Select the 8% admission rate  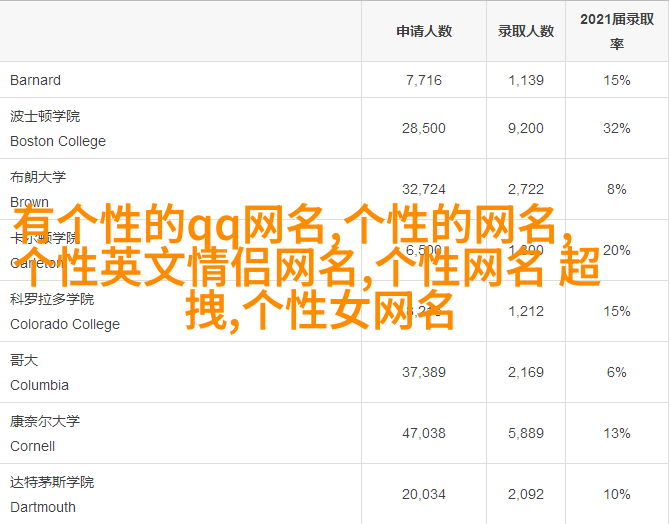pyautogui.click(x=617, y=189)
